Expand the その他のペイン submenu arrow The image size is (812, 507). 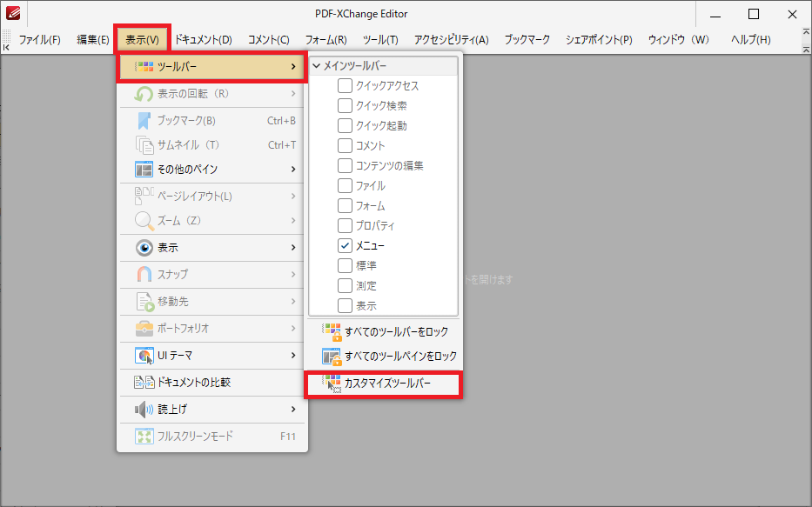[x=293, y=170]
